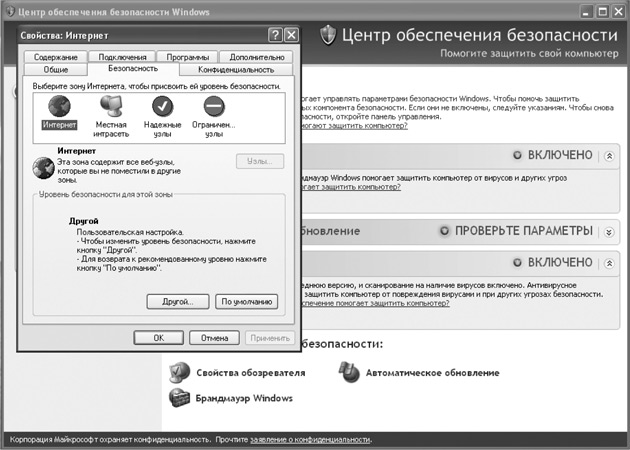The image size is (630, 450).
Task: Switch to the Конфиденциальность tab
Action: point(236,70)
